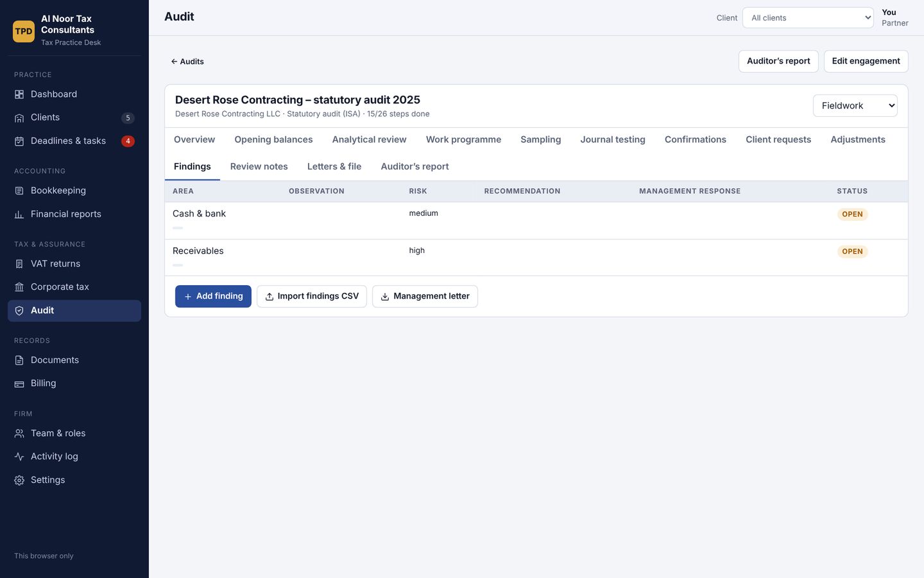Switch to the Confirmations tab
This screenshot has width=924, height=578.
click(x=696, y=139)
